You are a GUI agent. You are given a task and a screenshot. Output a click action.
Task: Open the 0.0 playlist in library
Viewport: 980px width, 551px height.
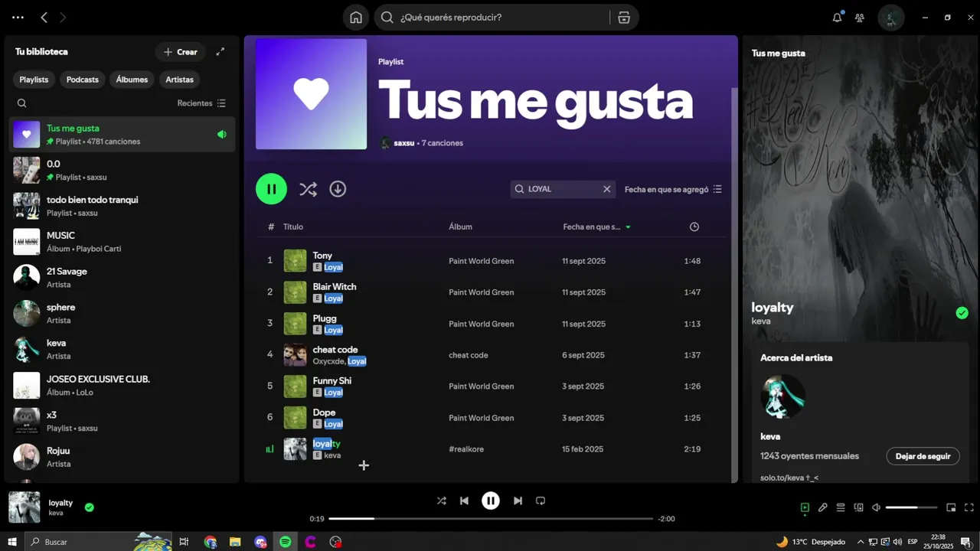[x=122, y=170]
